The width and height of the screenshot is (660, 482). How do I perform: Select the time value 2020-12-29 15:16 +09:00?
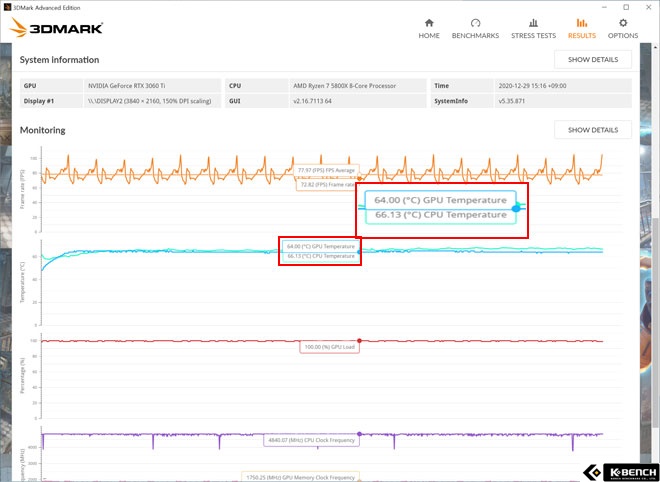pos(532,86)
